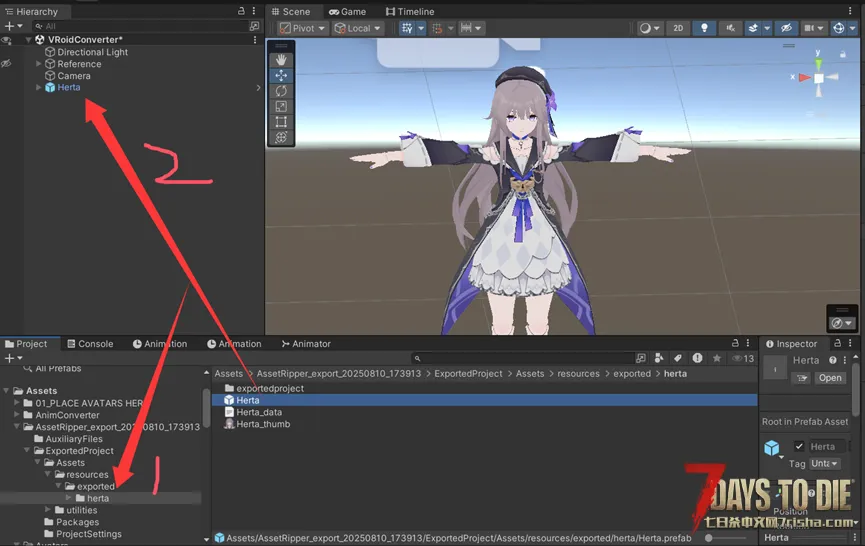Image resolution: width=865 pixels, height=546 pixels.
Task: Open Hierarchy create (+) dropdown
Action: point(14,26)
